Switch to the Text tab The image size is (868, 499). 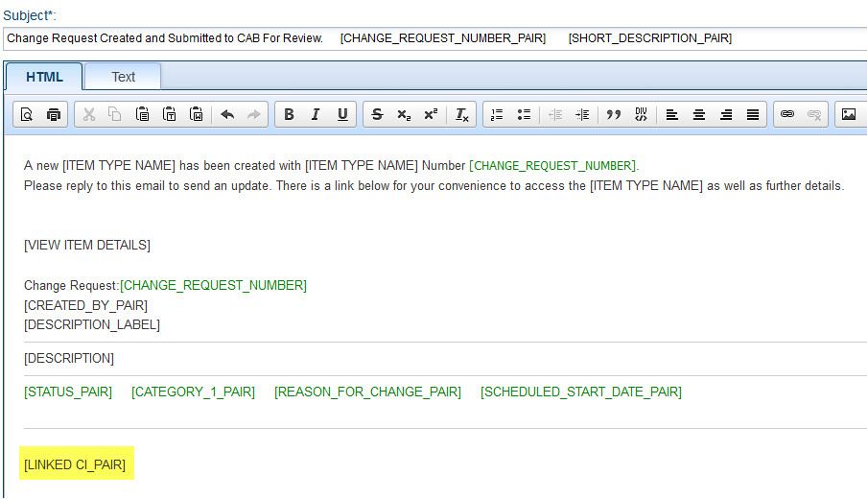(x=123, y=77)
